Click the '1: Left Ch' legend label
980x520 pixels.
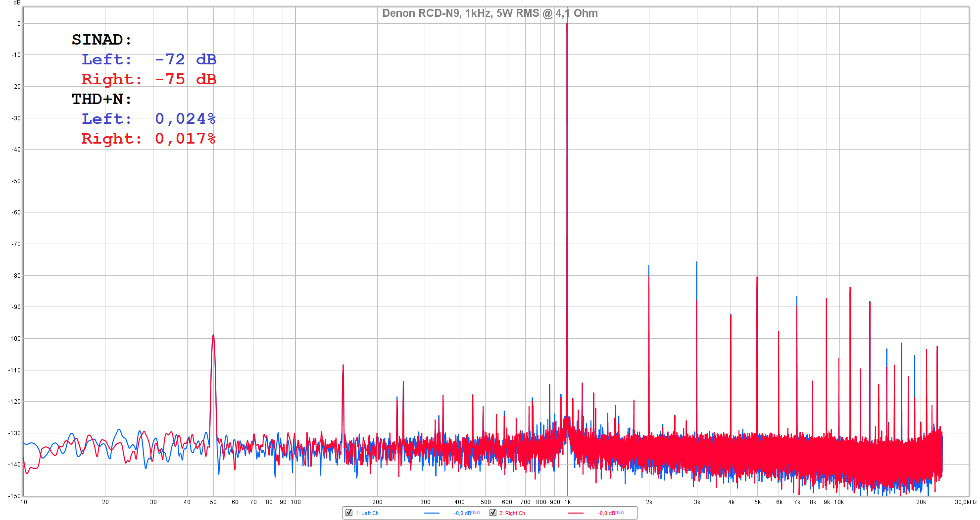(367, 513)
